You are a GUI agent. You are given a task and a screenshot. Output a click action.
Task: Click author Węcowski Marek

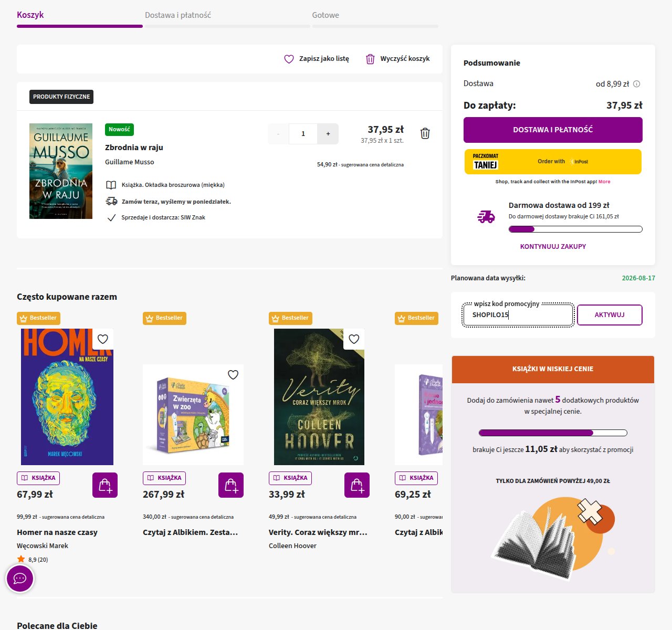tap(43, 546)
